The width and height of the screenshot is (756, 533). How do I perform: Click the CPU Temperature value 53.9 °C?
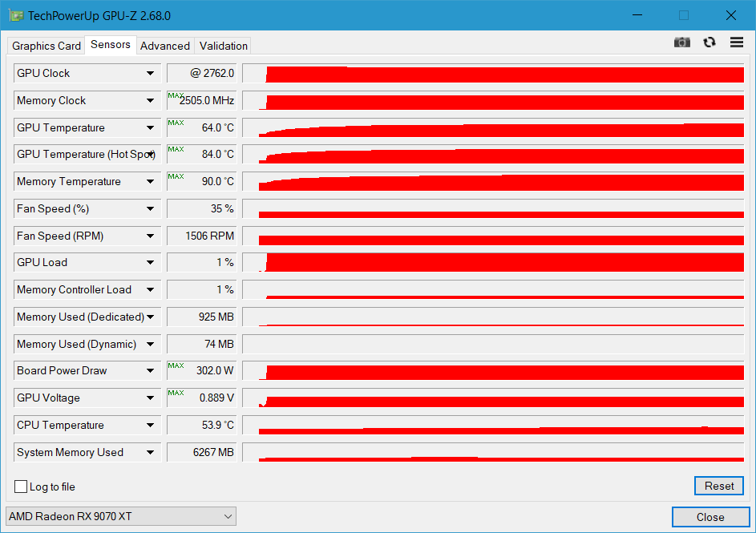coord(202,425)
